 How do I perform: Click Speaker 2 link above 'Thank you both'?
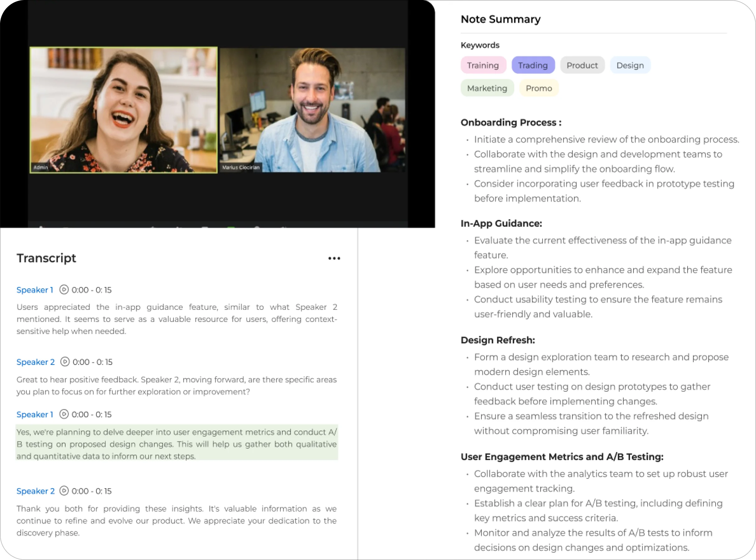coord(35,491)
